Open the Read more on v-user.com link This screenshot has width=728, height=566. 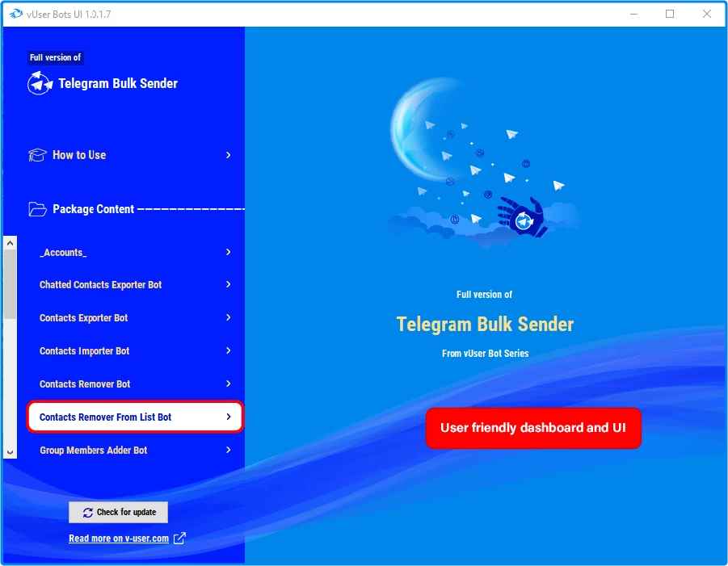[x=119, y=539]
